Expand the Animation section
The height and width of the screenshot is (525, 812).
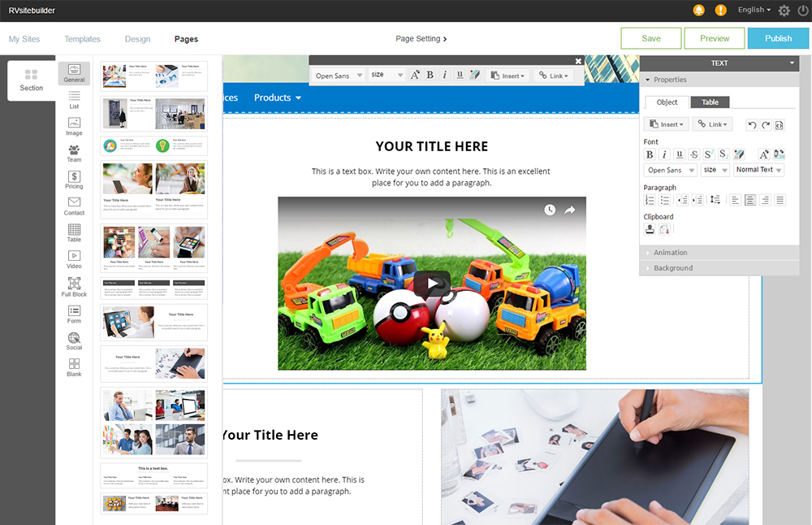[x=671, y=253]
